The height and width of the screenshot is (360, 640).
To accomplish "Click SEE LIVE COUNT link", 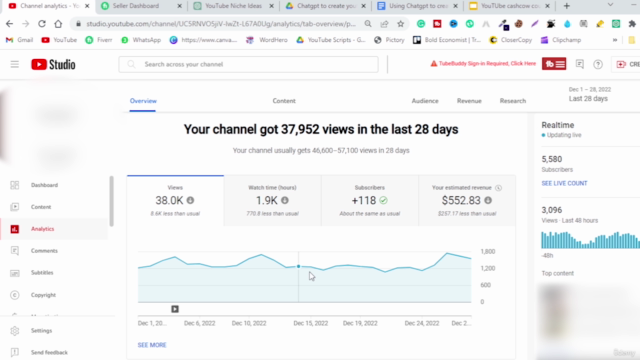I will coord(564,183).
